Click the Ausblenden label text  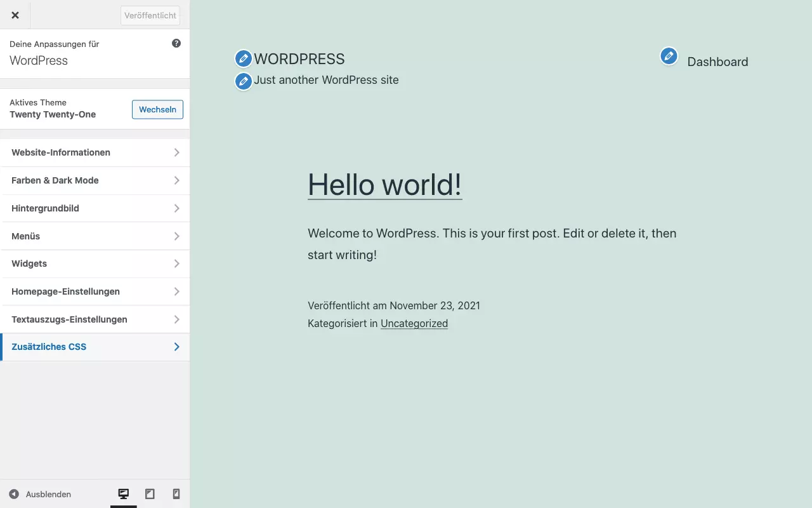click(48, 494)
